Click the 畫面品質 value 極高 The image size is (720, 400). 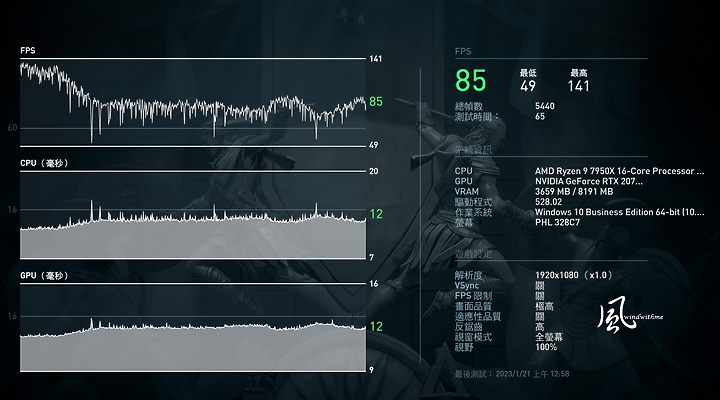pyautogui.click(x=544, y=306)
